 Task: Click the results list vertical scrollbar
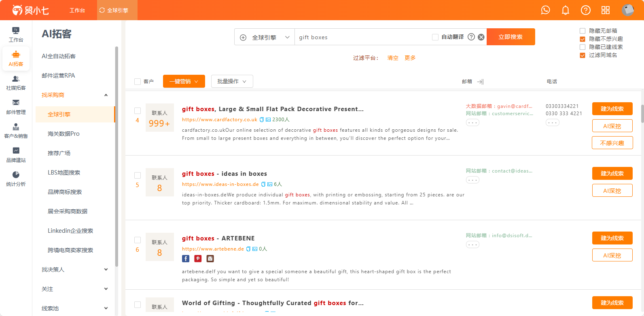point(642,113)
